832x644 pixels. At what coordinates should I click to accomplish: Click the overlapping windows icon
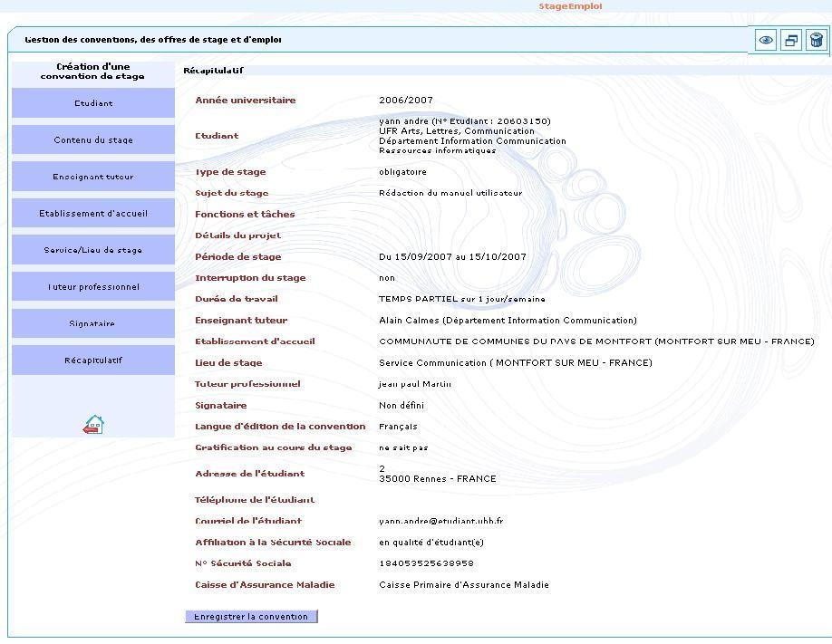(791, 41)
